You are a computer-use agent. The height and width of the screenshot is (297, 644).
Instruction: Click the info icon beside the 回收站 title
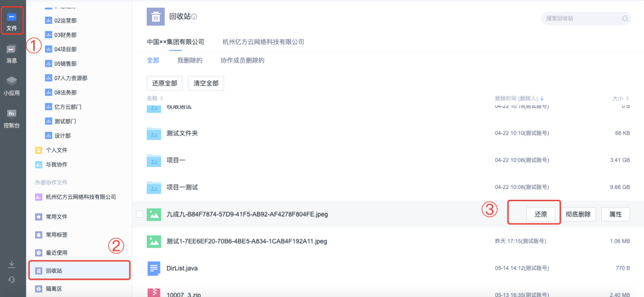(x=194, y=17)
